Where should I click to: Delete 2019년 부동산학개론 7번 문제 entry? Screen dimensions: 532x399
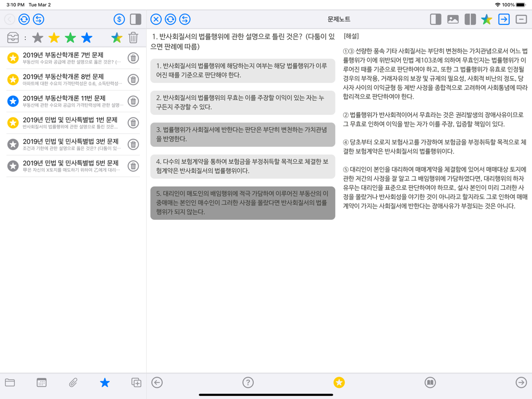[134, 58]
